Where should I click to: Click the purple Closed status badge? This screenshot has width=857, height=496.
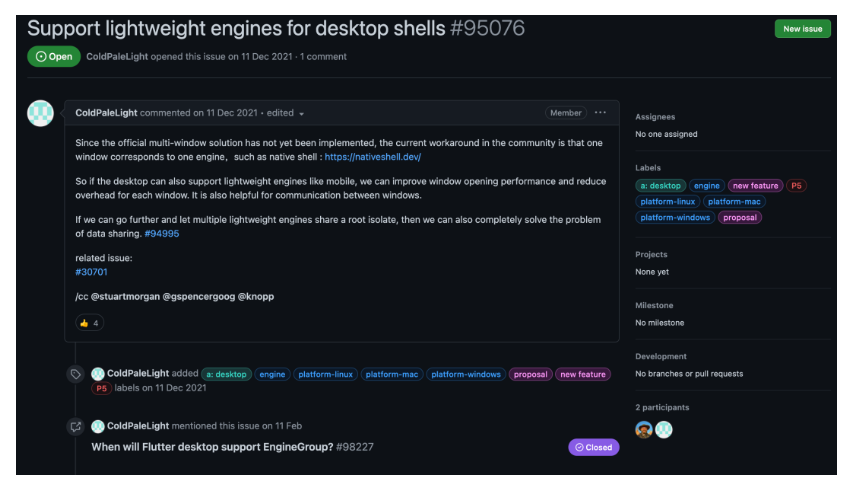[x=594, y=447]
